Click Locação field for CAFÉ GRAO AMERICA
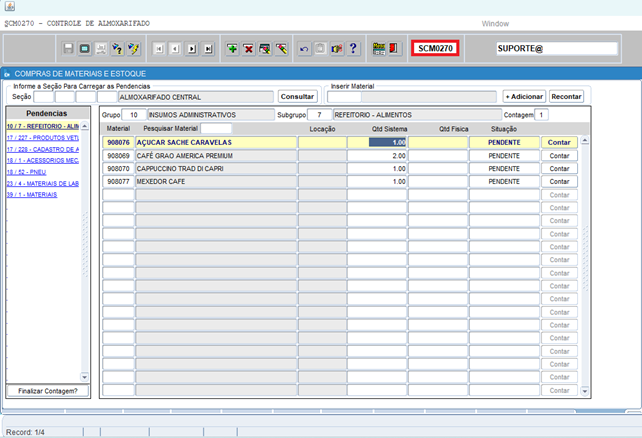This screenshot has width=642, height=438. (x=322, y=156)
